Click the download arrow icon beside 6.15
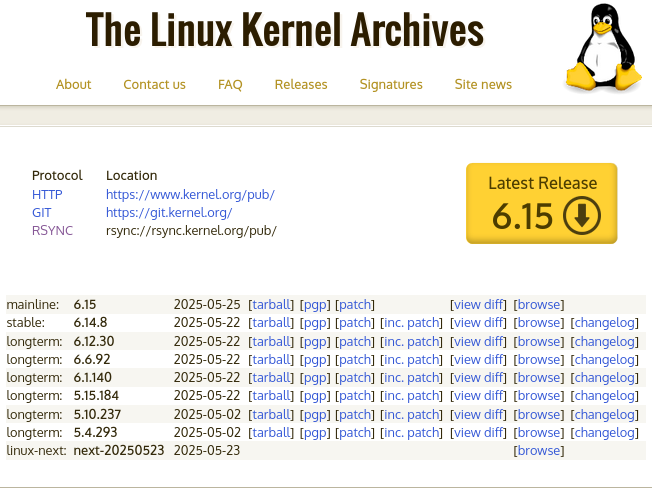This screenshot has height=488, width=652. pyautogui.click(x=582, y=216)
